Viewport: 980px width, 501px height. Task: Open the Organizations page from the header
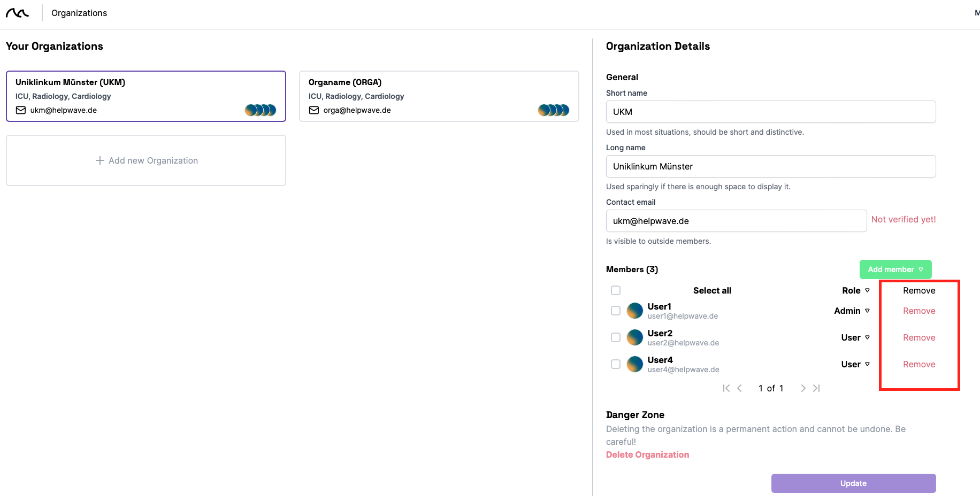[x=78, y=12]
